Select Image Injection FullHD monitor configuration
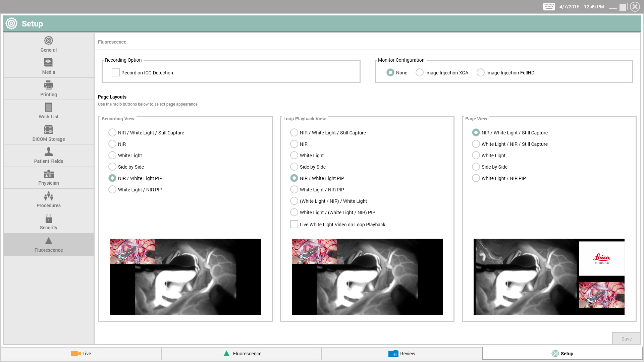Image resolution: width=644 pixels, height=362 pixels. tap(481, 72)
